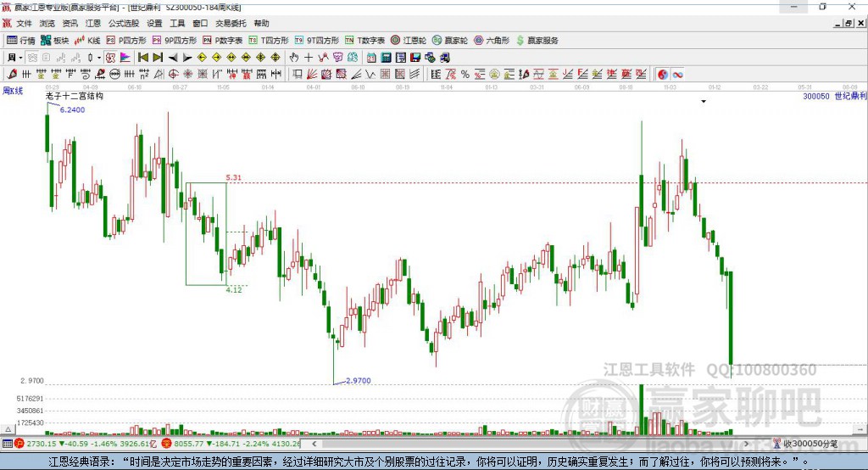Toggle the colorful triangle chart icon
The height and width of the screenshot is (470, 868).
pos(125,58)
